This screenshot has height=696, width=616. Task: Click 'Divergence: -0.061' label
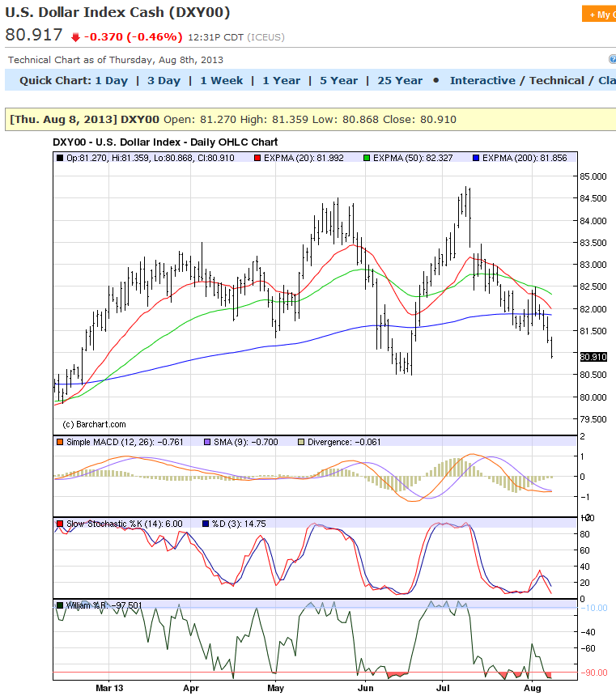344,442
